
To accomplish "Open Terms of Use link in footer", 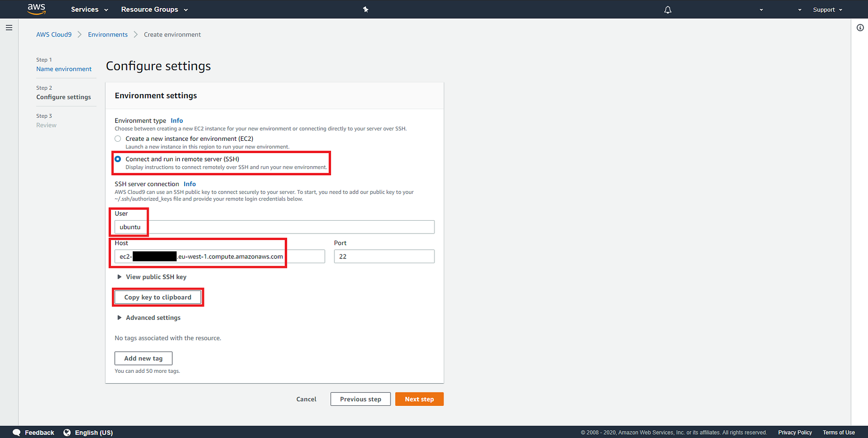I will 839,432.
